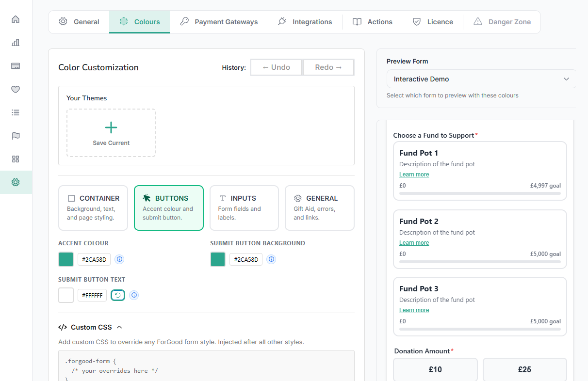588x381 pixels.
Task: Click the Submit Button Background hex field
Action: pyautogui.click(x=246, y=259)
